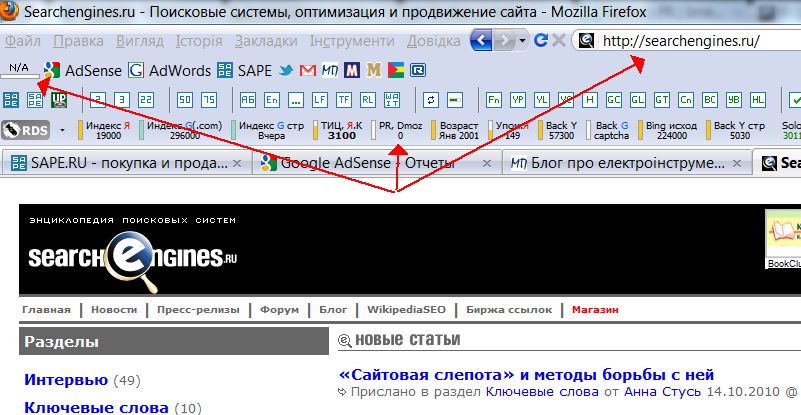Click the ТИЦ value 3100
Viewport: 801px width, 415px height.
(342, 136)
